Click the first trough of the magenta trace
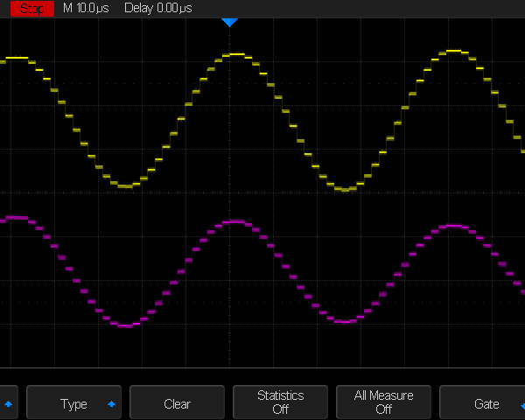The image size is (525, 420). [125, 325]
